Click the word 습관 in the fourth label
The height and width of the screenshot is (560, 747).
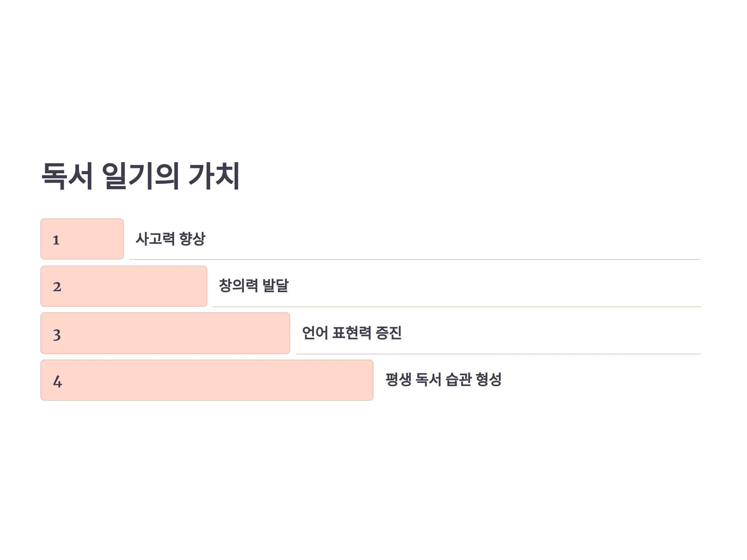click(458, 380)
